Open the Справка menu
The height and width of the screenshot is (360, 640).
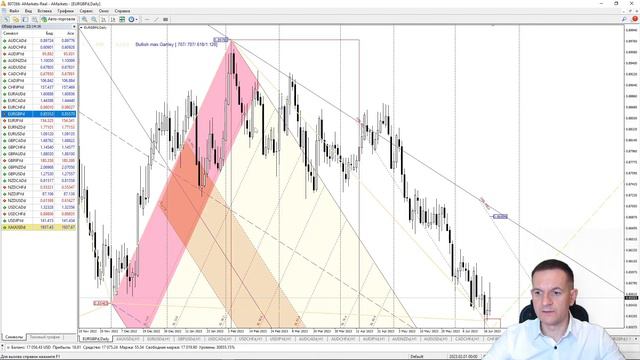click(x=122, y=11)
